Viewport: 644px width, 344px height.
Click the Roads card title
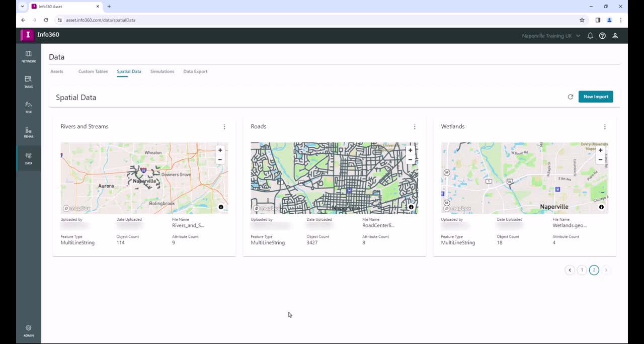(259, 127)
